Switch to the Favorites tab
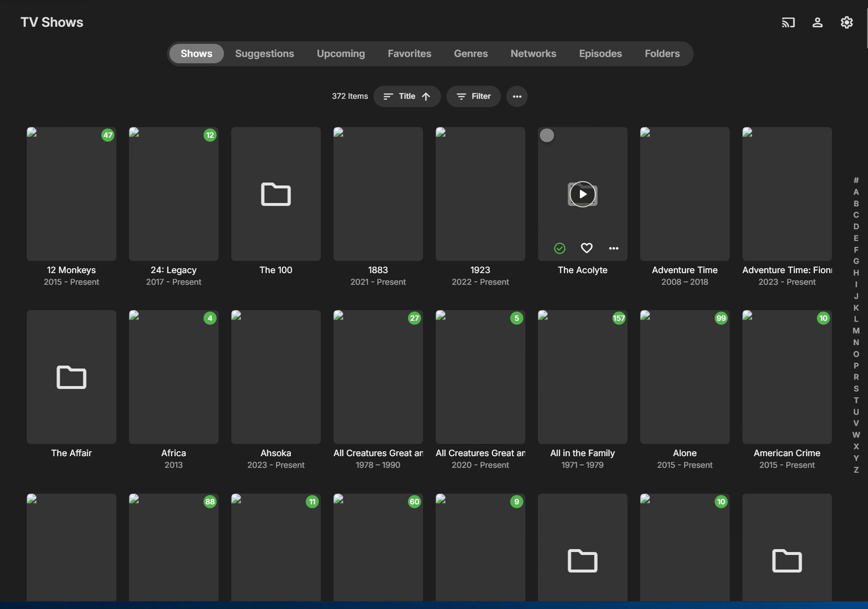 [x=409, y=54]
